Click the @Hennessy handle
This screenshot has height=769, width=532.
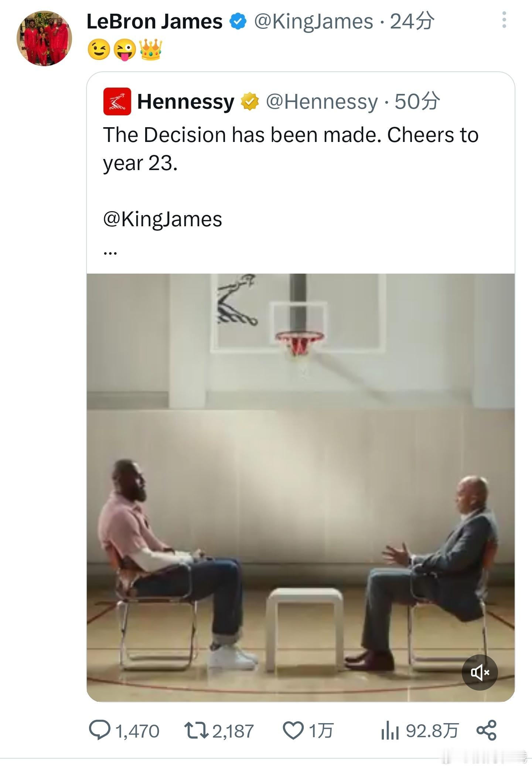point(322,102)
